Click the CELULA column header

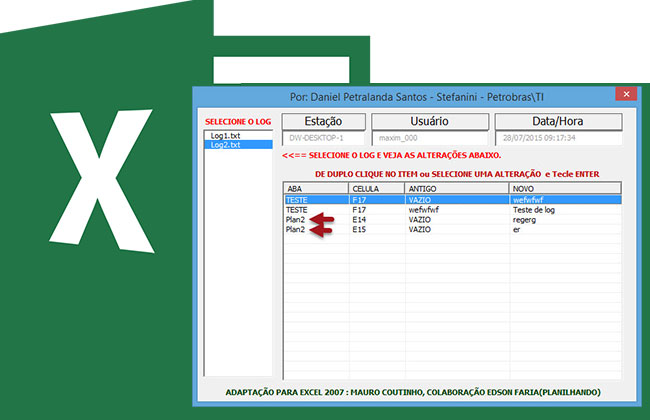pyautogui.click(x=376, y=189)
